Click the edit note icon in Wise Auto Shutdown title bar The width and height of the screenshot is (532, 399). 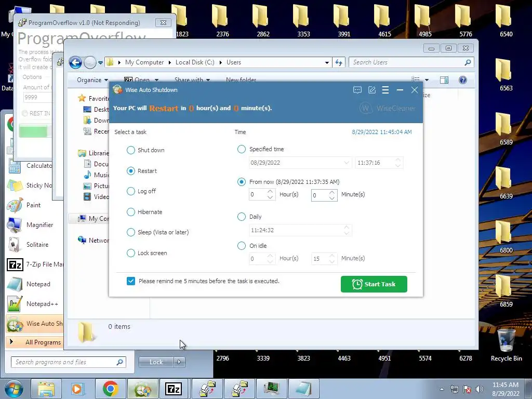[x=372, y=90]
